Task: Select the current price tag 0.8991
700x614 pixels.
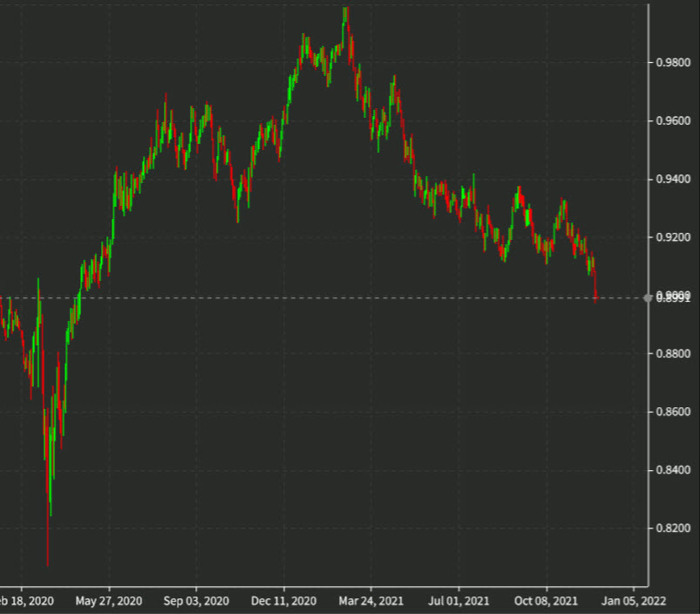Action: click(x=673, y=298)
